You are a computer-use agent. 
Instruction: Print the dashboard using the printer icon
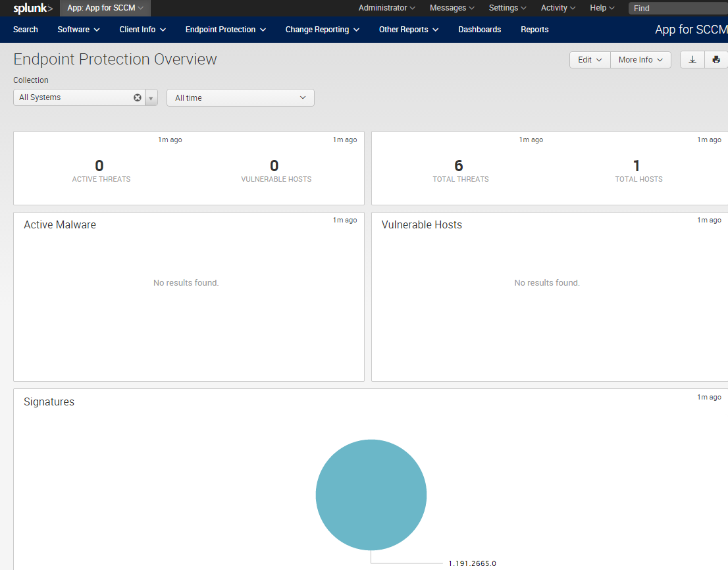pos(716,60)
